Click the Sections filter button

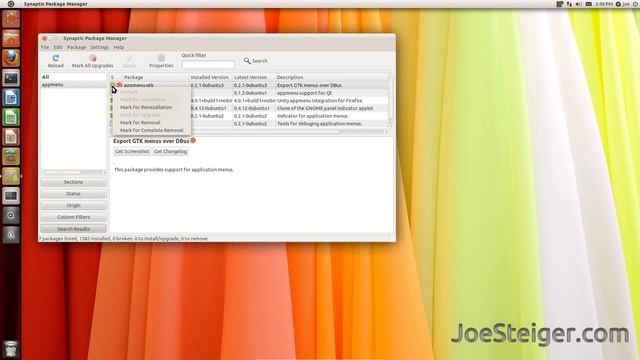click(x=73, y=182)
